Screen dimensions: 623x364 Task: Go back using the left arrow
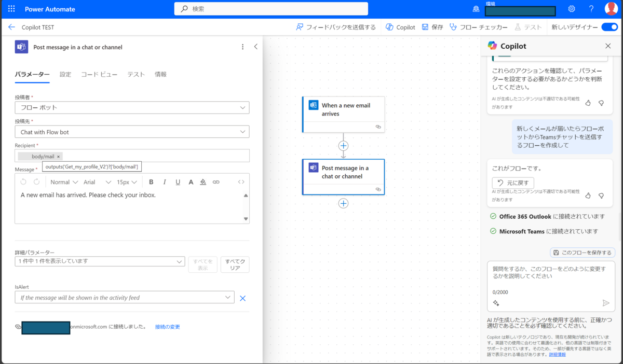pyautogui.click(x=11, y=27)
